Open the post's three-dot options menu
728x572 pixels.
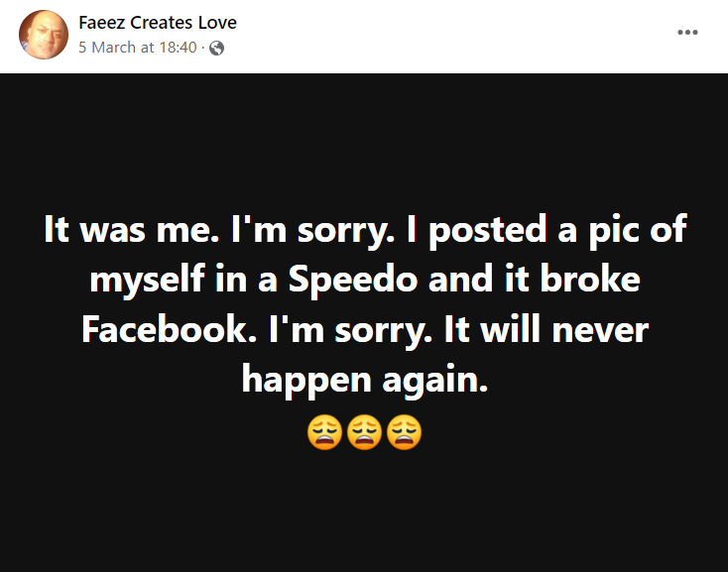click(687, 33)
